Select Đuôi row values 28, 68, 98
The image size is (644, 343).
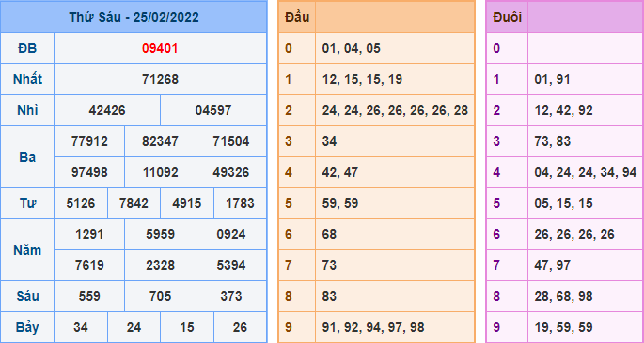(x=563, y=296)
